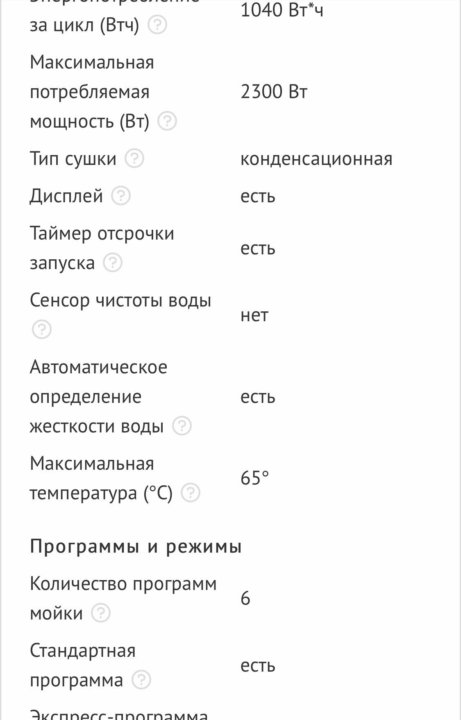Open help icon beside жесткости воды
461x720 pixels.
[182, 426]
